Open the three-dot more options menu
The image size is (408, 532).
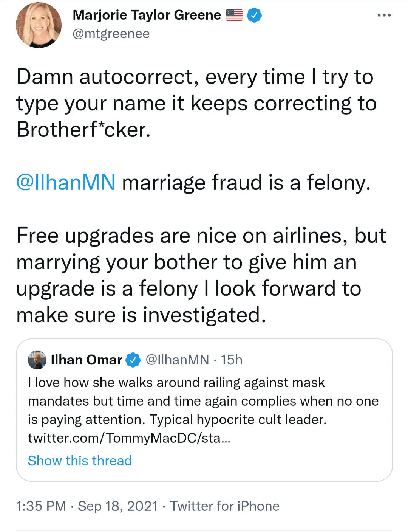point(384,16)
